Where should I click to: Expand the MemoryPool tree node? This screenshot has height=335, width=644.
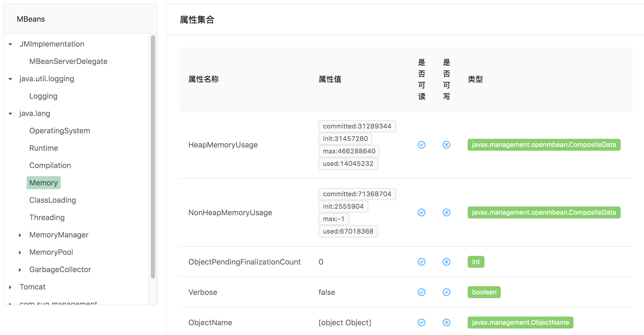(20, 252)
